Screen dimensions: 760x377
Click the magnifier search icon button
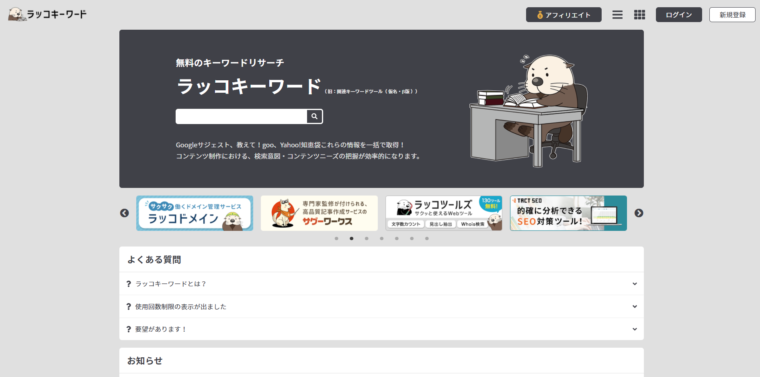point(315,116)
